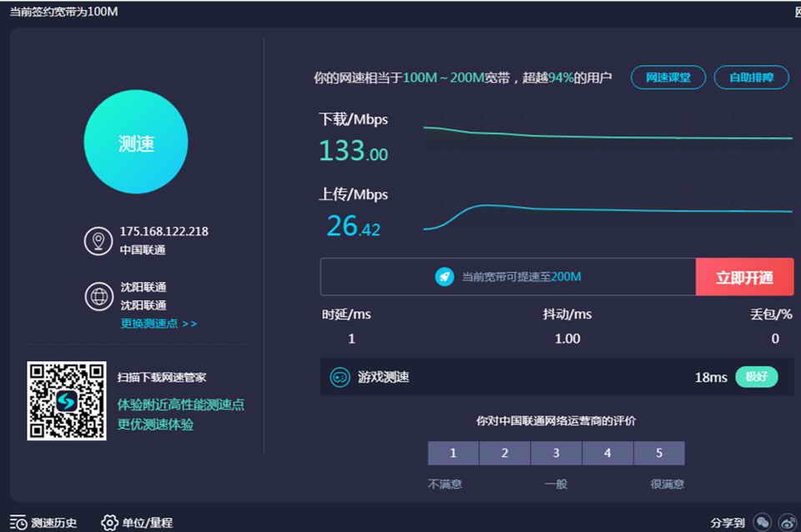801x532 pixels.
Task: Click the 分享到 label
Action: [728, 523]
